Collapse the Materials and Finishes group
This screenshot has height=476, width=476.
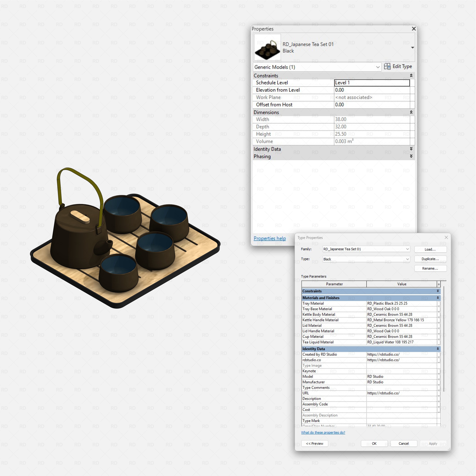(438, 298)
